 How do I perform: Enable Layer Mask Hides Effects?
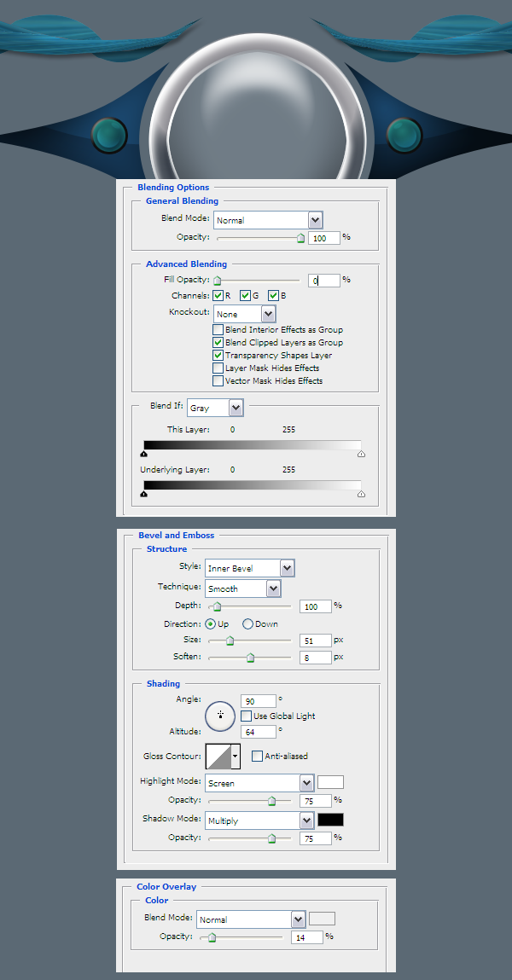pyautogui.click(x=218, y=368)
